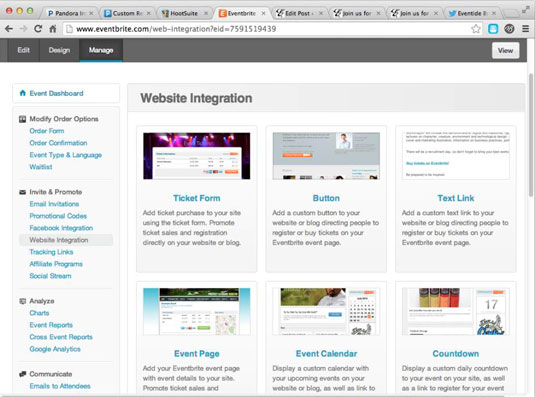Viewport: 535px width, 397px height.
Task: Click the round dark extension icon
Action: pos(509,29)
